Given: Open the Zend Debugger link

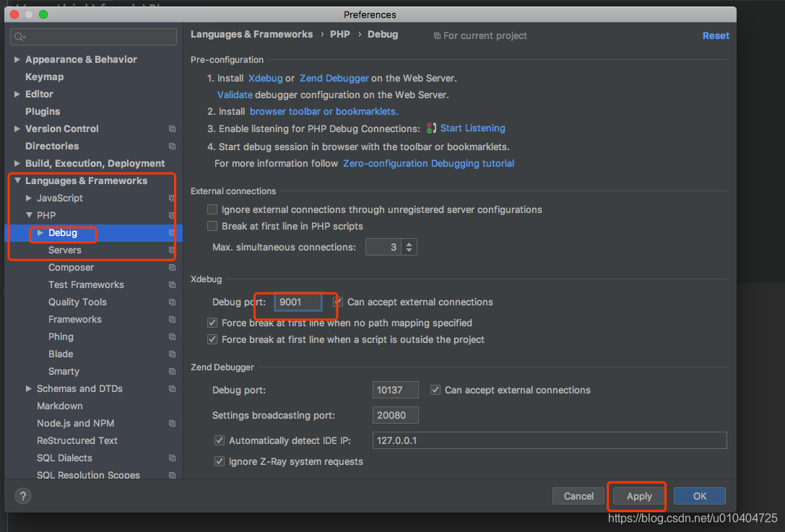Looking at the screenshot, I should 334,79.
